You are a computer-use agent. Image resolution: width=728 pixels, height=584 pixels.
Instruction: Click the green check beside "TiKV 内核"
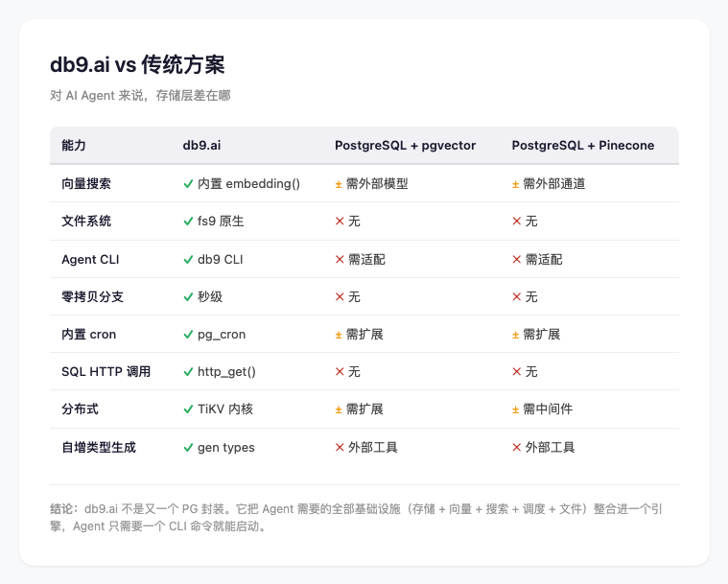[x=188, y=409]
